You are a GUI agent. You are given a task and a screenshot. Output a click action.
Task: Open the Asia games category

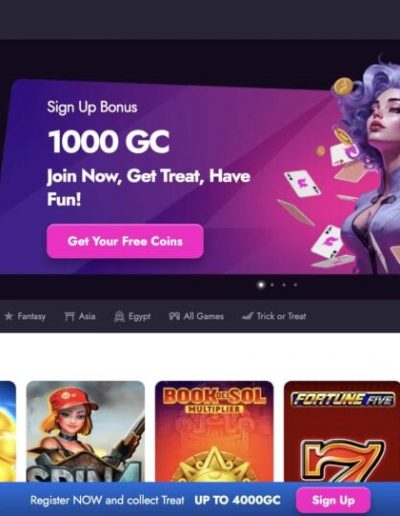coord(80,316)
